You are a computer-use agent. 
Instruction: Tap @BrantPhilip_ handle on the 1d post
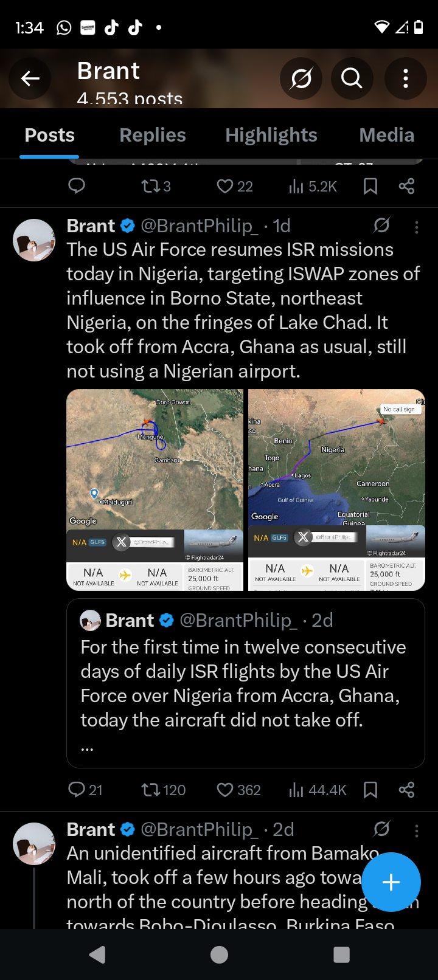point(196,226)
